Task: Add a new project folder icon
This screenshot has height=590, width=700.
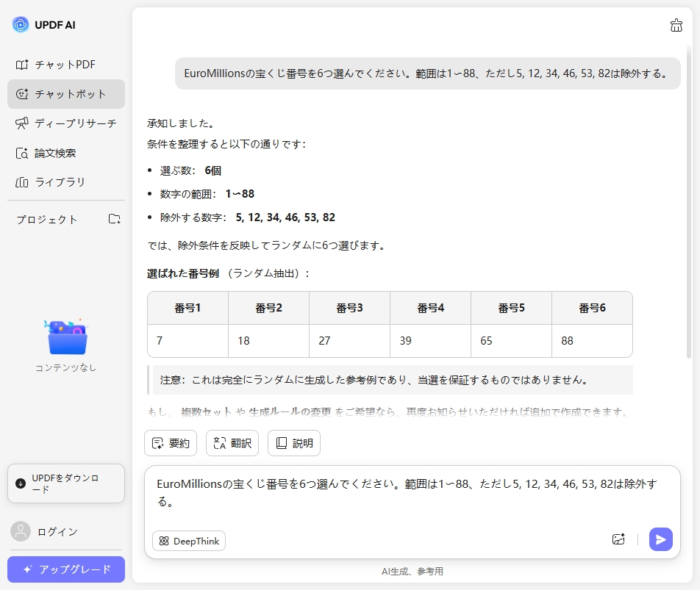Action: click(x=114, y=219)
